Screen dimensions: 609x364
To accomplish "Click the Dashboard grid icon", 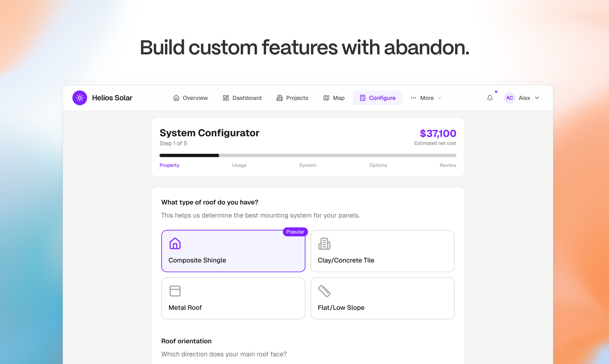I will point(226,98).
